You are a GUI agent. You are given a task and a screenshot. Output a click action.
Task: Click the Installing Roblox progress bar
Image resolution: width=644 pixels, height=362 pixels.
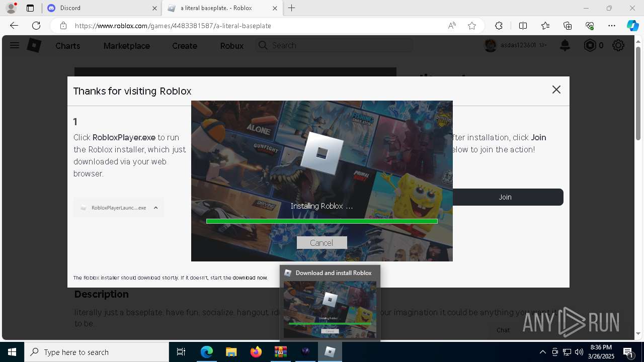pos(322,221)
